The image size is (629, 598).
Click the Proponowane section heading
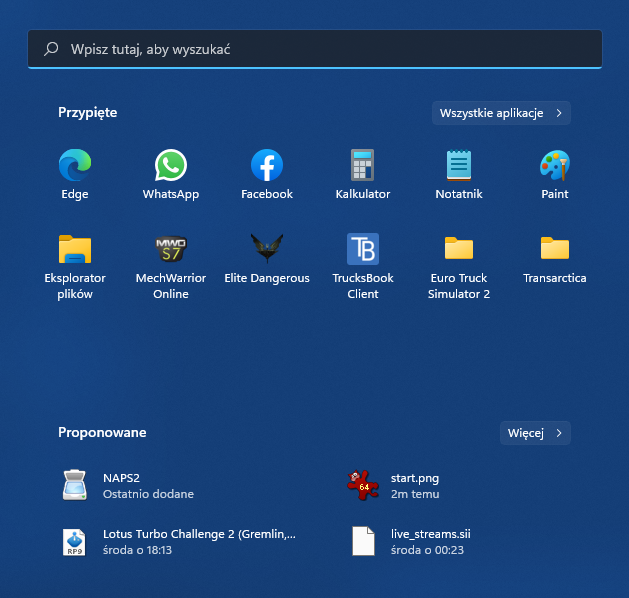(x=102, y=433)
